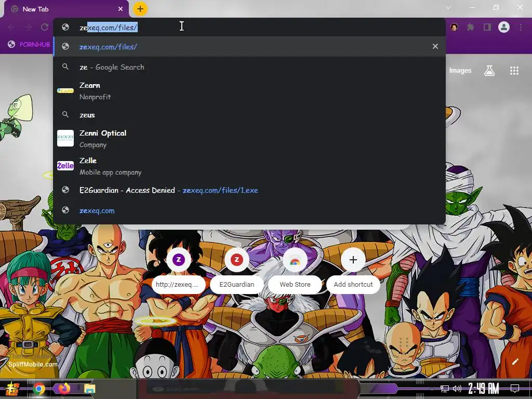Open Chrome's three-dot menu

click(x=521, y=27)
